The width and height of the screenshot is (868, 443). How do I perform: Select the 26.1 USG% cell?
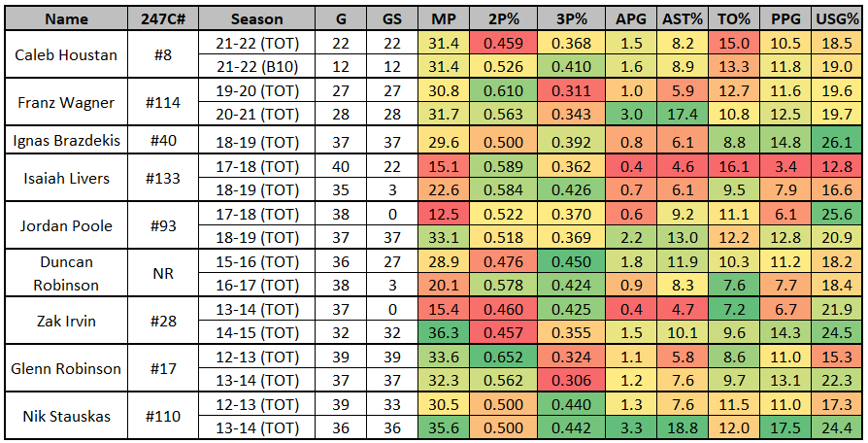tap(836, 140)
